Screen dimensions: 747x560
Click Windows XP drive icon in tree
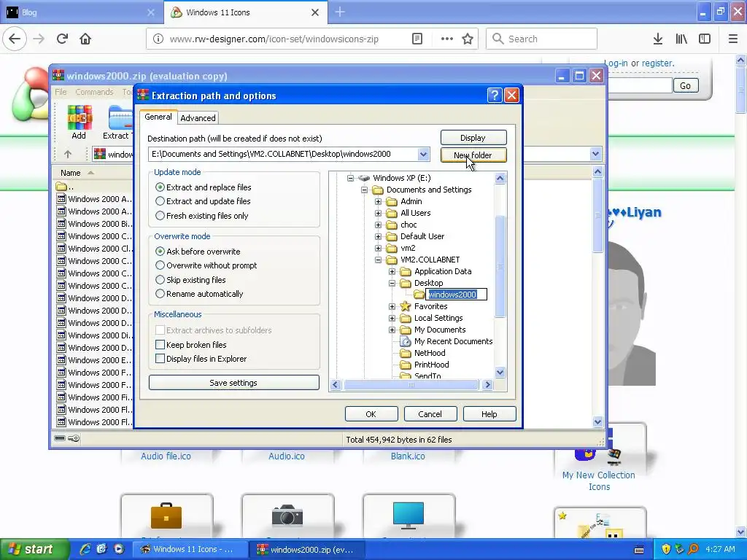[x=364, y=178]
